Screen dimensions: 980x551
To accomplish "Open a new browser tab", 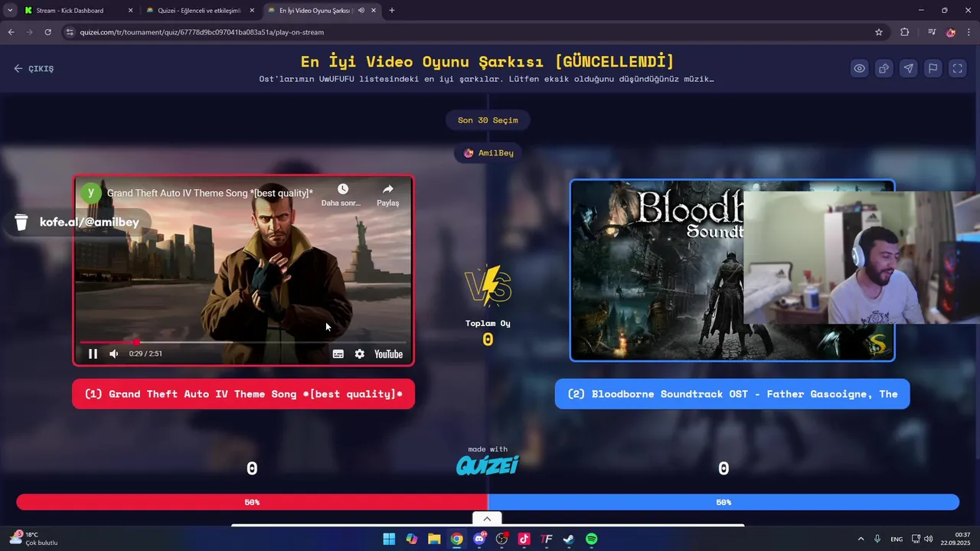I will (x=392, y=11).
